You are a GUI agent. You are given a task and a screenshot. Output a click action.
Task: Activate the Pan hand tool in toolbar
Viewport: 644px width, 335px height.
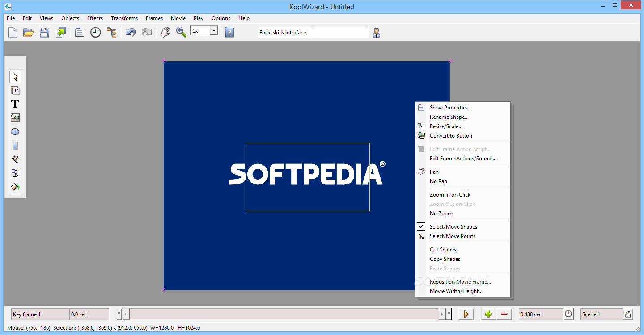(x=165, y=32)
